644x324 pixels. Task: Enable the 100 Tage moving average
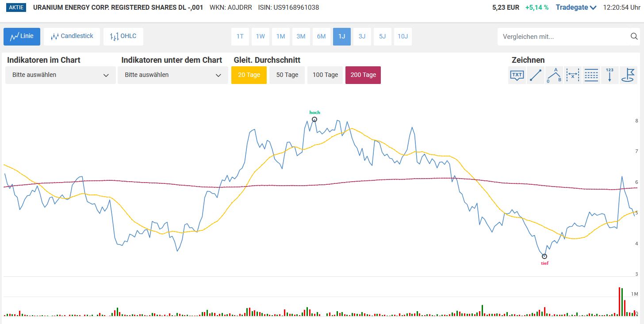(x=325, y=75)
